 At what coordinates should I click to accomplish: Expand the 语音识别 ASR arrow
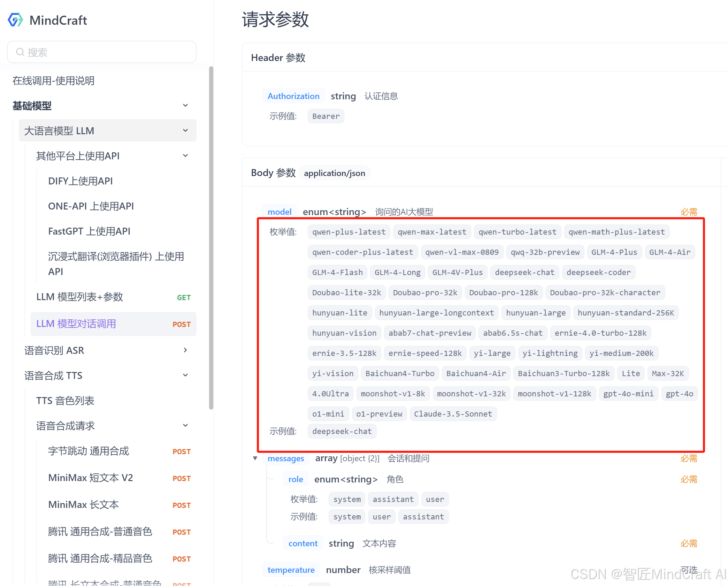(x=185, y=350)
